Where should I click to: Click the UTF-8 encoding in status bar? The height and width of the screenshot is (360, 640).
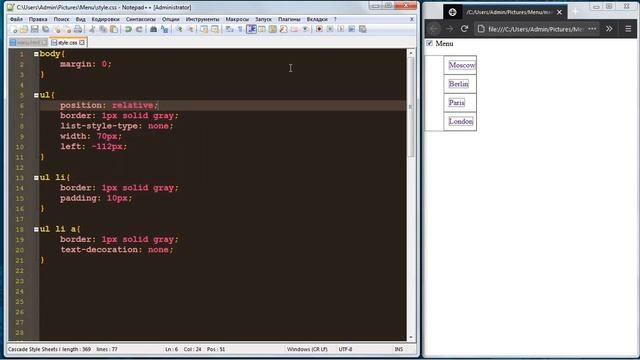pos(345,349)
